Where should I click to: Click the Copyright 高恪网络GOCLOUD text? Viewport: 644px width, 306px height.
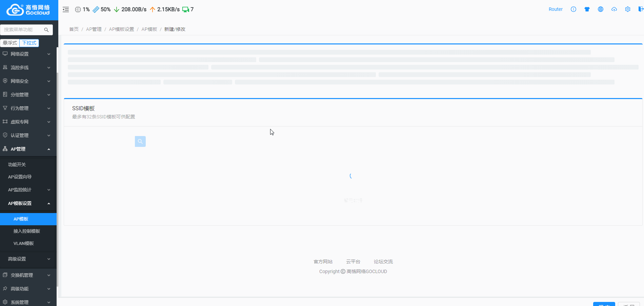click(x=353, y=271)
